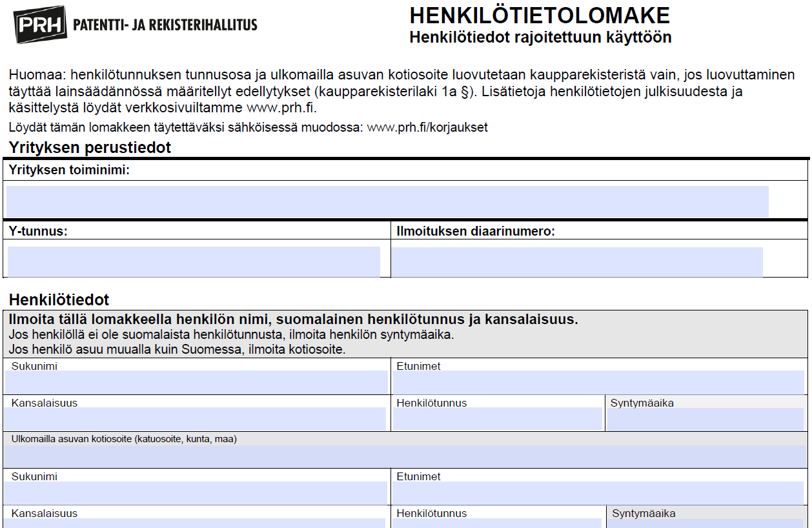This screenshot has height=528, width=812.
Task: Fill in the Y-tunnus field
Action: point(194,261)
